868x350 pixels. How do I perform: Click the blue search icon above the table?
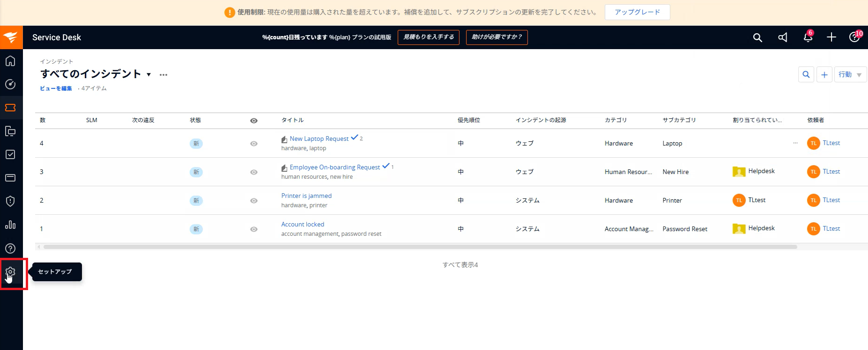(x=806, y=74)
